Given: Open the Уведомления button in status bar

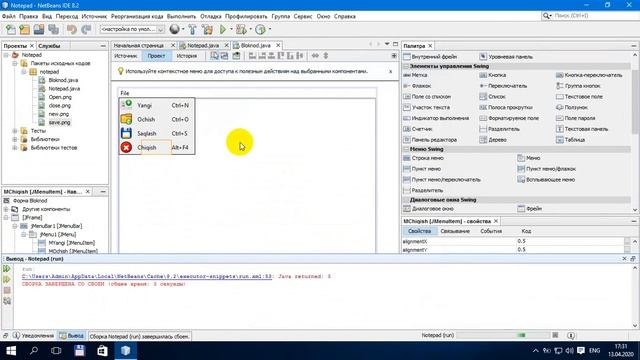Looking at the screenshot, I should 33,336.
